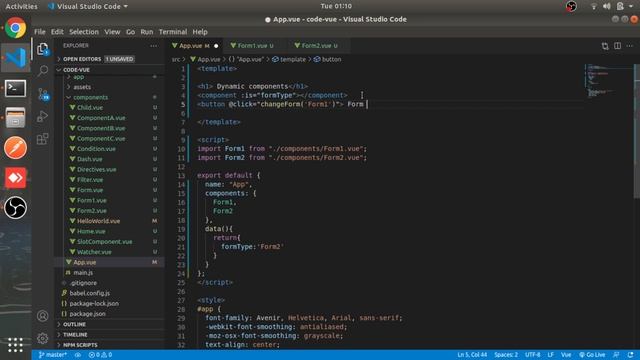Change end of line sequence LF
The image size is (640, 360).
(550, 355)
